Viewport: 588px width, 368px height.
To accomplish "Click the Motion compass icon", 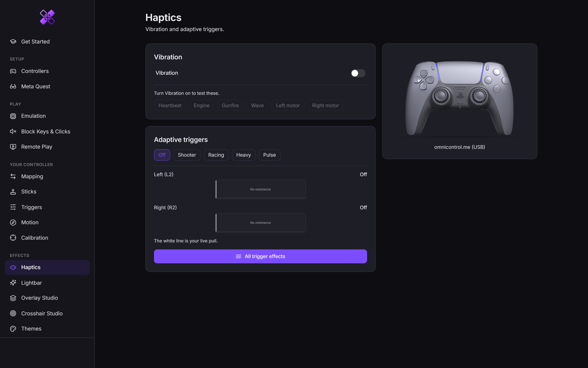I will tap(13, 222).
